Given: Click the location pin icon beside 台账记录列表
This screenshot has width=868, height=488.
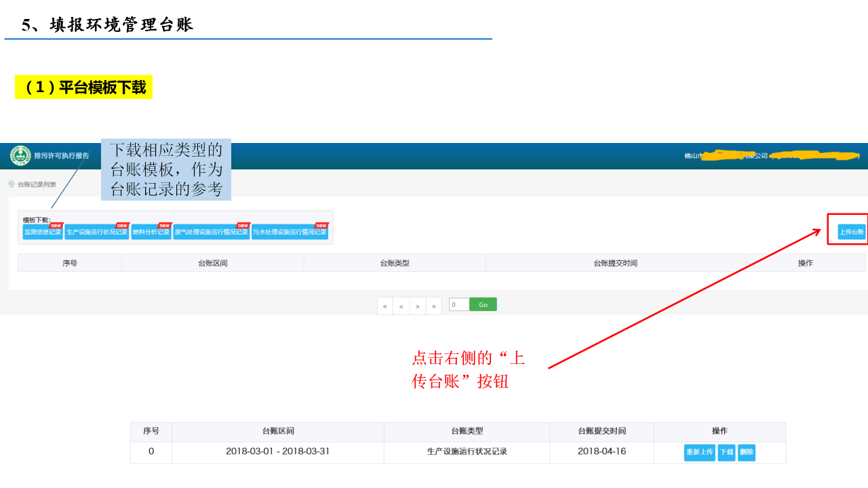Looking at the screenshot, I should [x=12, y=184].
